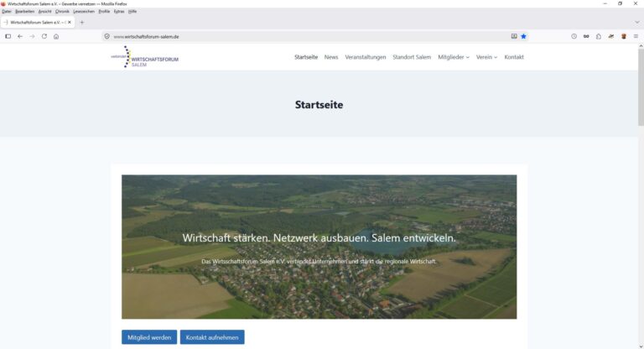The height and width of the screenshot is (349, 644).
Task: Show site security shield info
Action: point(106,37)
